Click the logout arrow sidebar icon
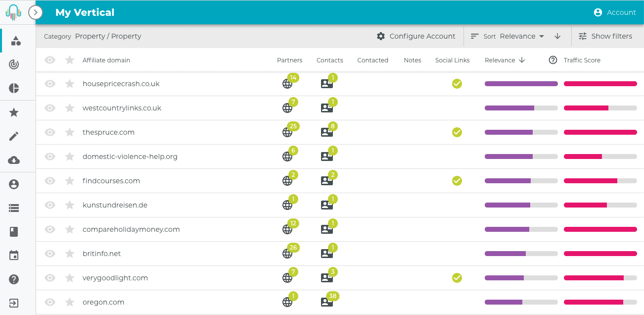The image size is (644, 315). point(14,303)
